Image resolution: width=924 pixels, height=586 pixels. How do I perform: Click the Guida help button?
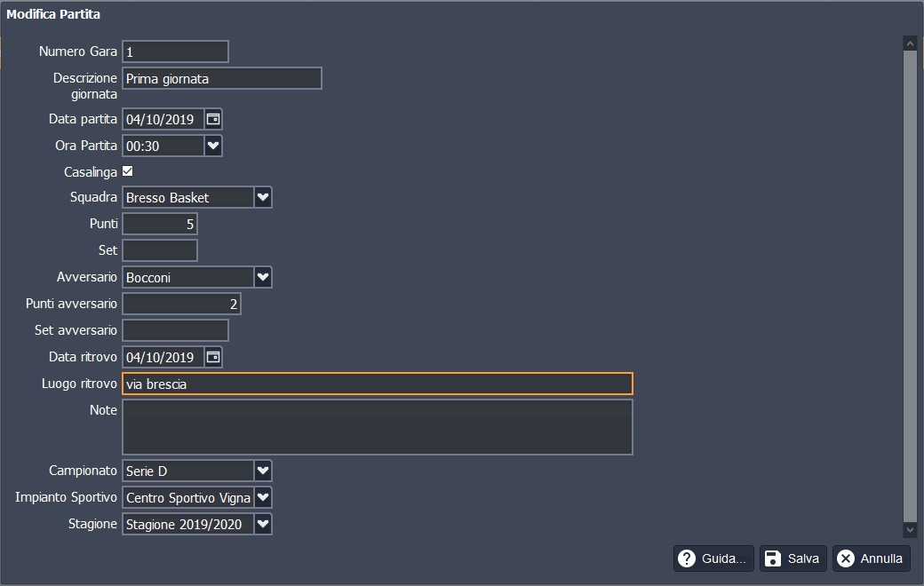(x=713, y=558)
